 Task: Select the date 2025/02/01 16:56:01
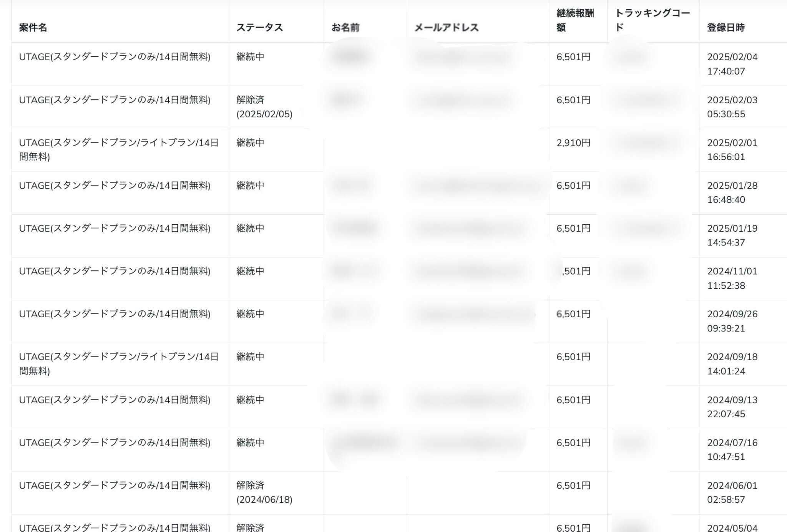(732, 150)
